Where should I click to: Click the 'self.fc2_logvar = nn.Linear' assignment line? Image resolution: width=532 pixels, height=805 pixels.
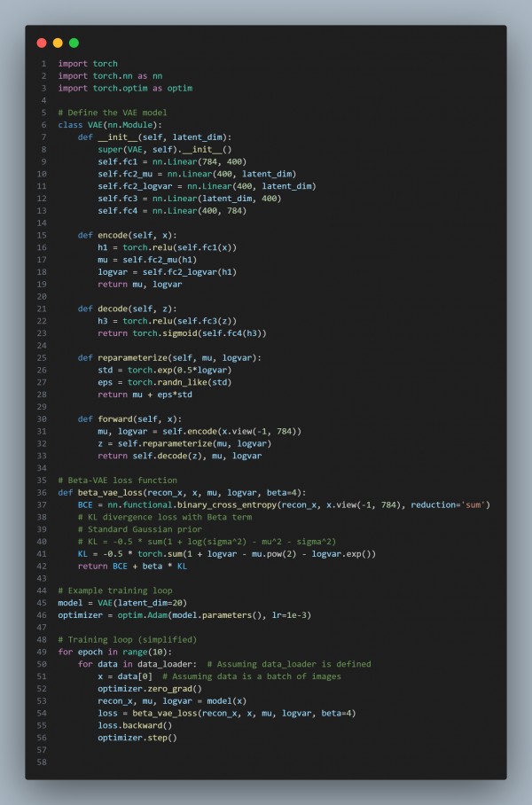pos(207,186)
